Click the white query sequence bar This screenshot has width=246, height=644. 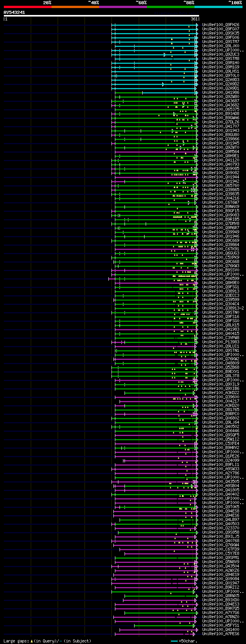101,16
